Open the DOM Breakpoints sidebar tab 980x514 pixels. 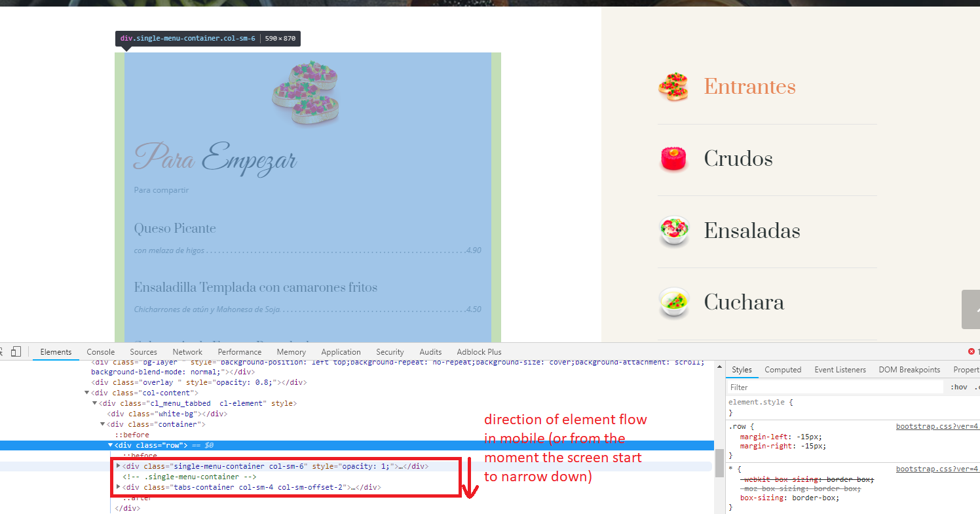point(909,370)
